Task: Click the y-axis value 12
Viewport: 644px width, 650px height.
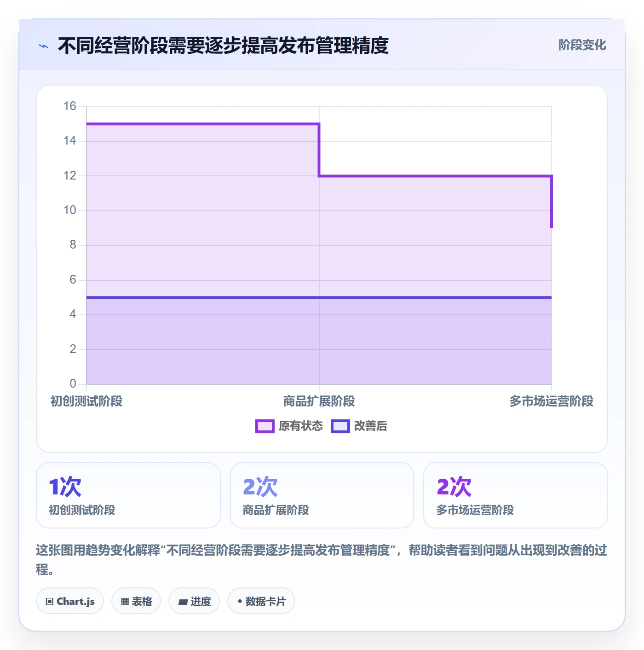Action: [70, 176]
